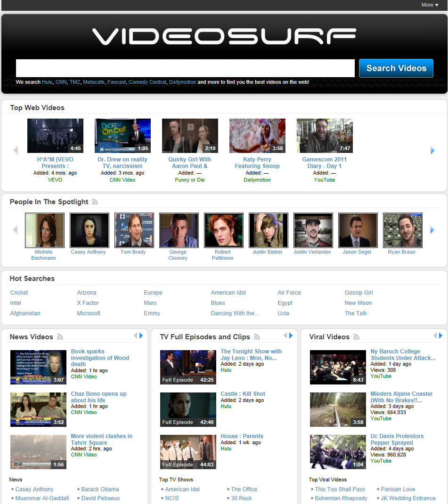Search hot topic X Factor

coord(88,303)
